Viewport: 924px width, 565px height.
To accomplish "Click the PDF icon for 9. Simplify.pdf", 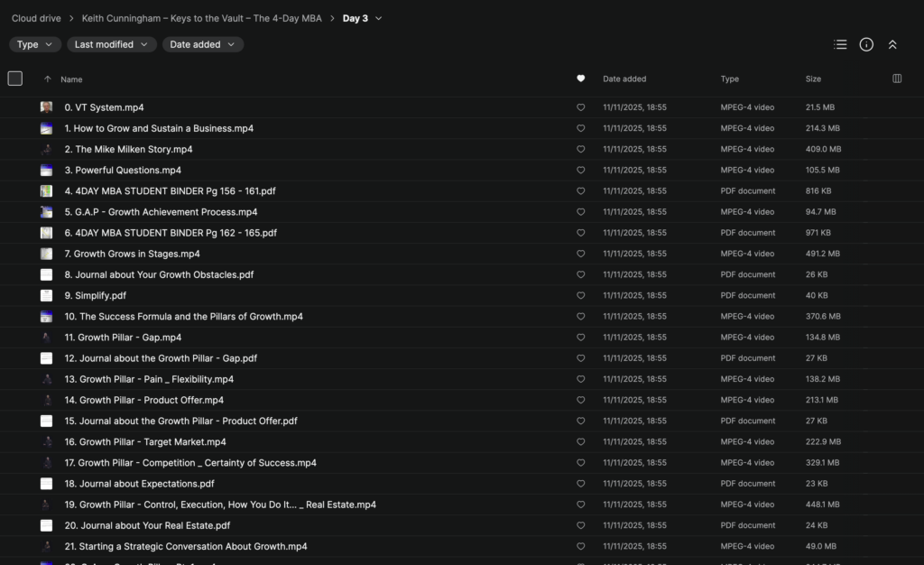I will click(46, 295).
